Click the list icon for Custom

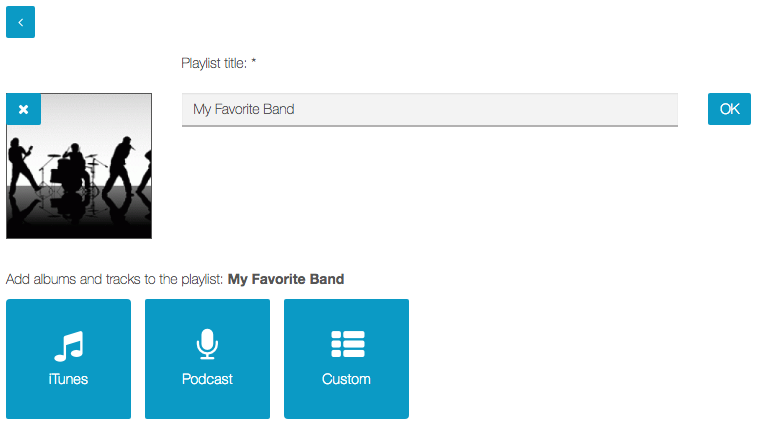click(347, 344)
